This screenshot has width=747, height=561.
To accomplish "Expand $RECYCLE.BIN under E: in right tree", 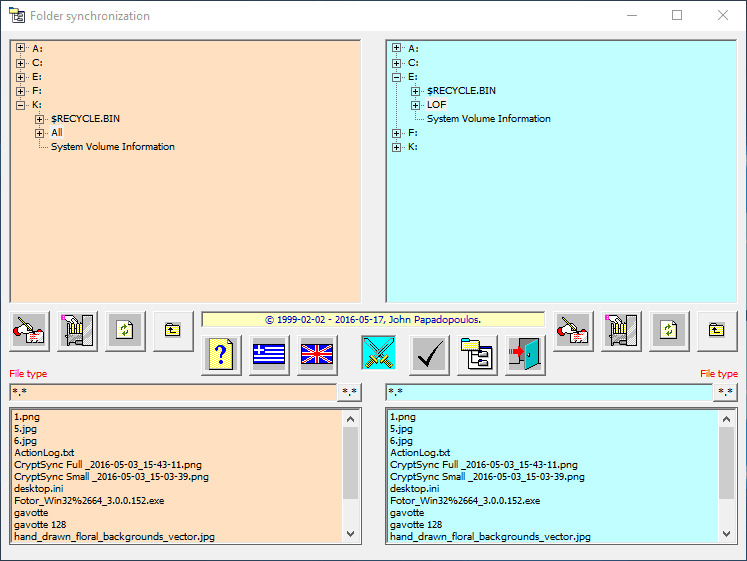I will click(x=415, y=91).
